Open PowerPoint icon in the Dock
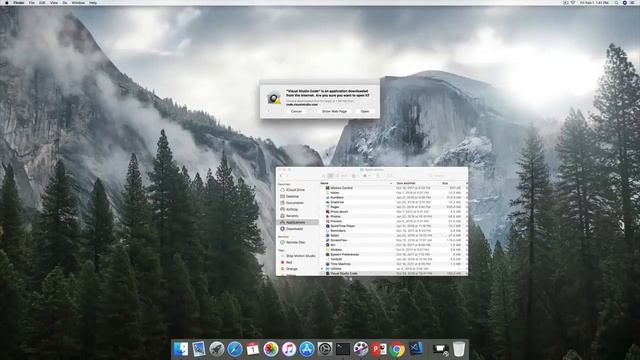This screenshot has height=360, width=640. 379,349
